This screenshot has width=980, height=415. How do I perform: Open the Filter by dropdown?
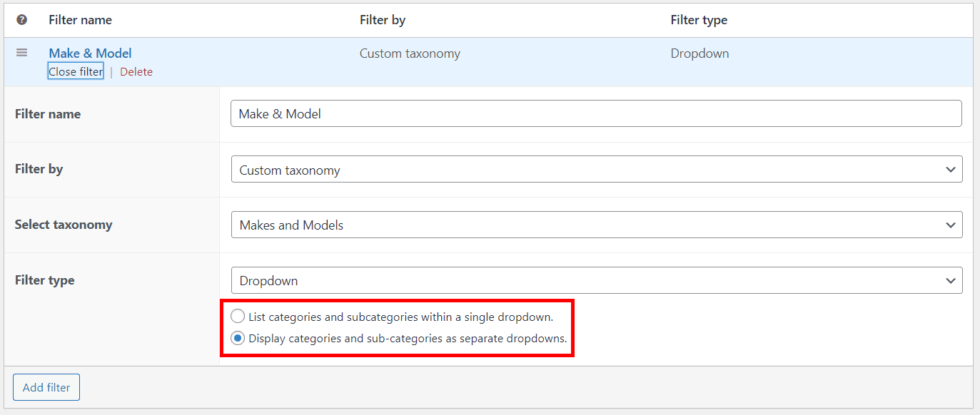596,170
